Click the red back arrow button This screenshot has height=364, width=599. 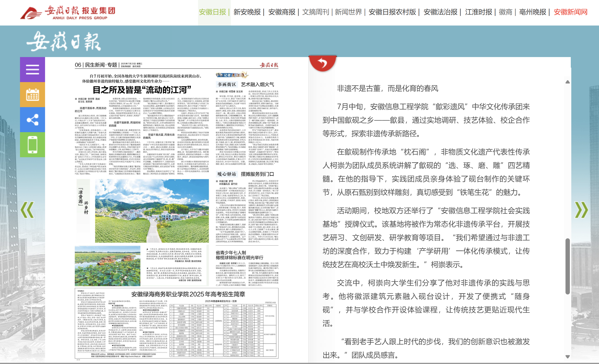tap(322, 63)
